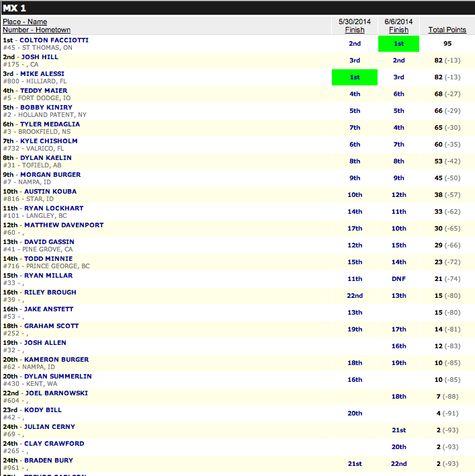Open Dylan Summerlin rider page
This screenshot has width=475, height=476.
pos(58,376)
